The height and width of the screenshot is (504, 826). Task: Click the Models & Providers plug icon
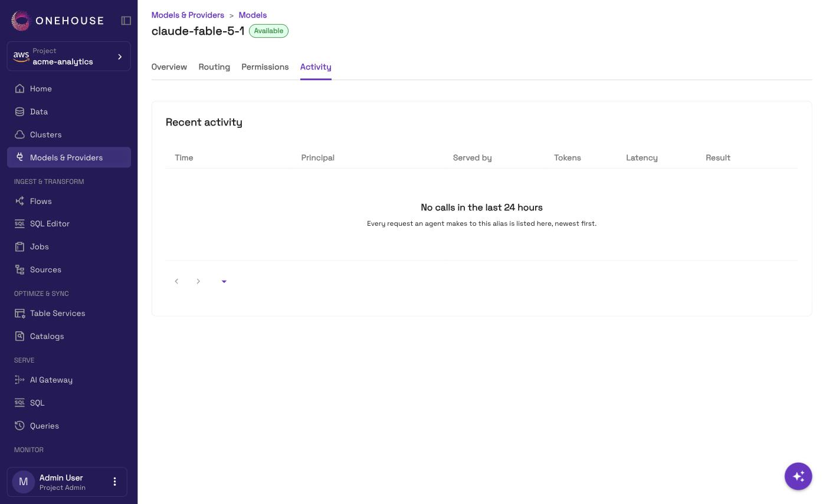(19, 157)
